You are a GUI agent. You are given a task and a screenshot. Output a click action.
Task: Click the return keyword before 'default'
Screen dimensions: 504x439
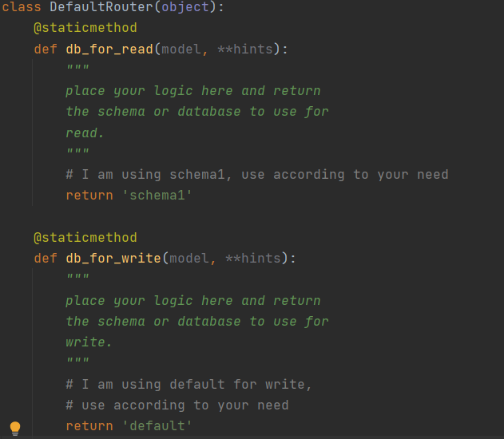pyautogui.click(x=89, y=426)
